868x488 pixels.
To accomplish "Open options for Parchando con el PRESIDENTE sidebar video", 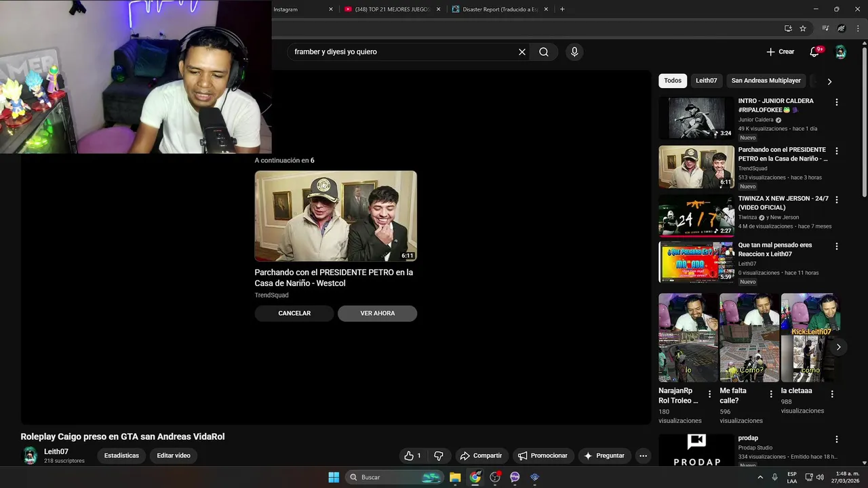I will pos(836,151).
